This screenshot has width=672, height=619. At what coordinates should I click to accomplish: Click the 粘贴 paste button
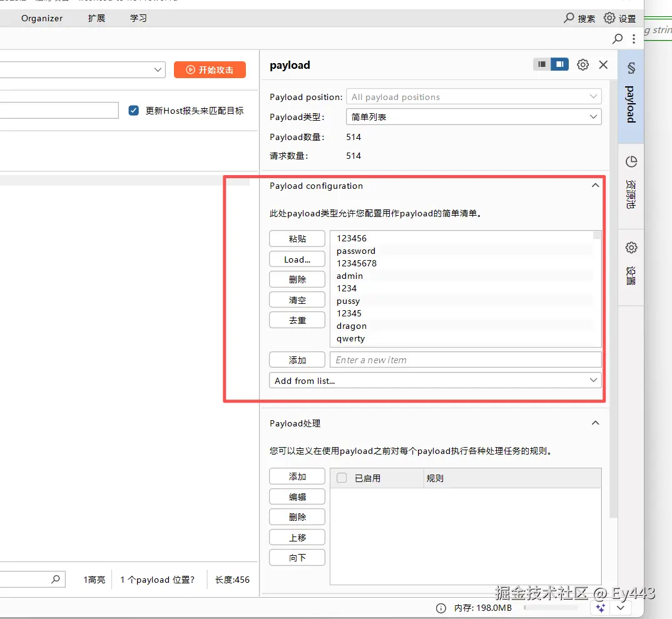coord(297,239)
